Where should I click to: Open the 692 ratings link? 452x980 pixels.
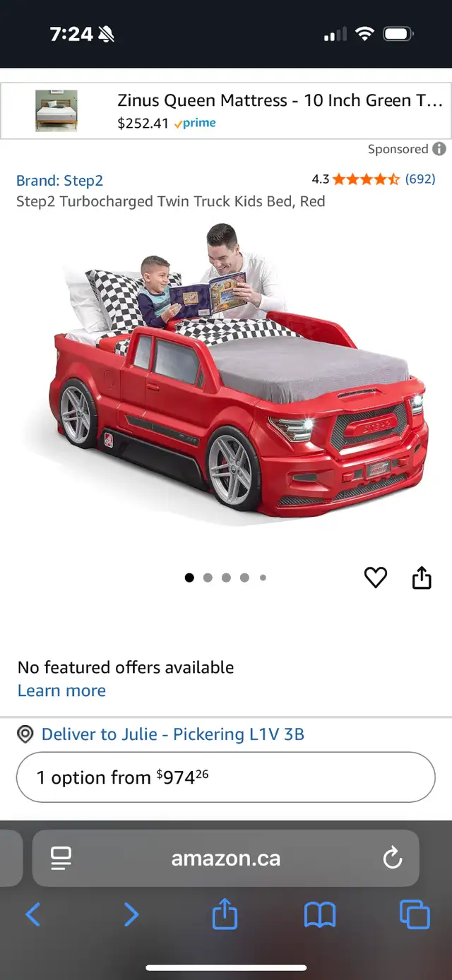point(420,179)
